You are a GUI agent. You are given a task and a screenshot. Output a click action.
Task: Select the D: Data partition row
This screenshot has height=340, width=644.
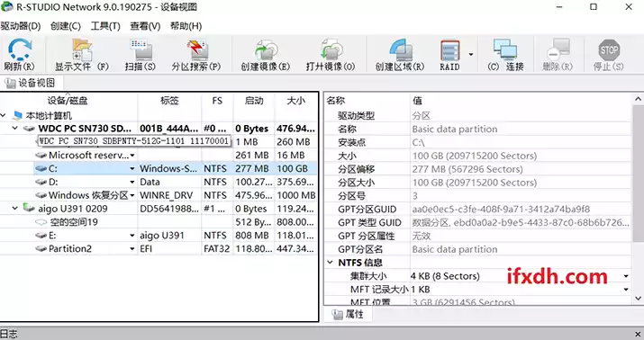click(x=159, y=182)
